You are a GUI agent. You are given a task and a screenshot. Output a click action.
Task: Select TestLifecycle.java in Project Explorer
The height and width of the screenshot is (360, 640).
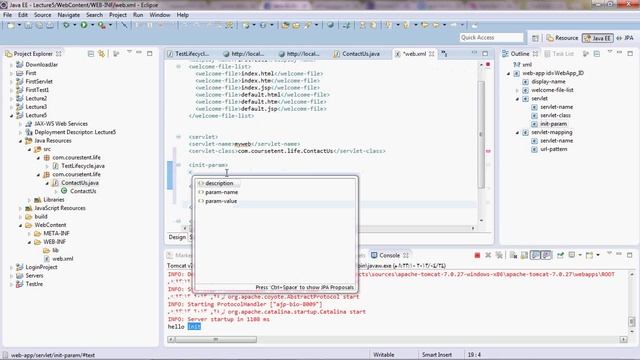83,166
